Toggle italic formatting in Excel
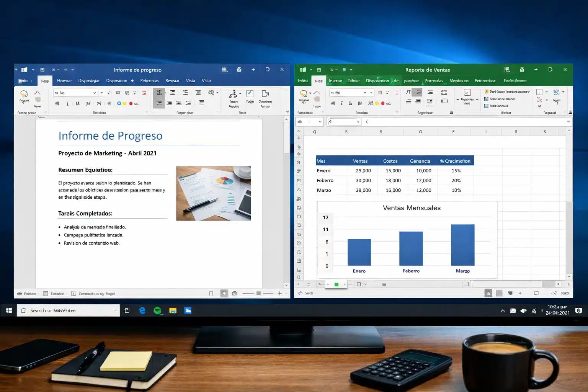588x392 pixels. tap(341, 103)
